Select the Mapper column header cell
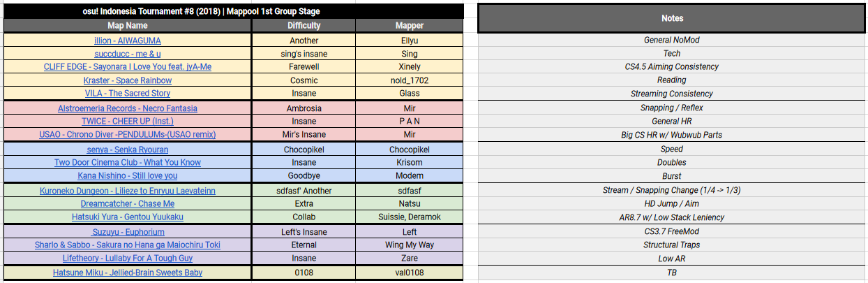This screenshot has height=283, width=868. tap(410, 26)
